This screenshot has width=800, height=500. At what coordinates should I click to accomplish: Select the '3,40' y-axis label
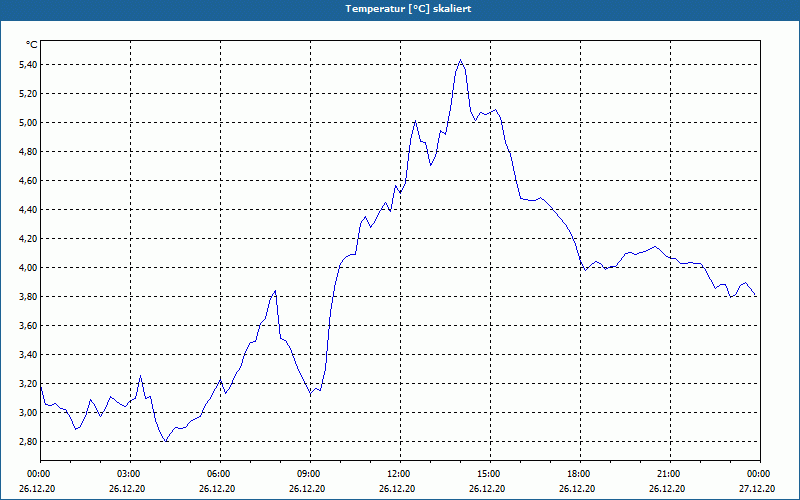28,355
